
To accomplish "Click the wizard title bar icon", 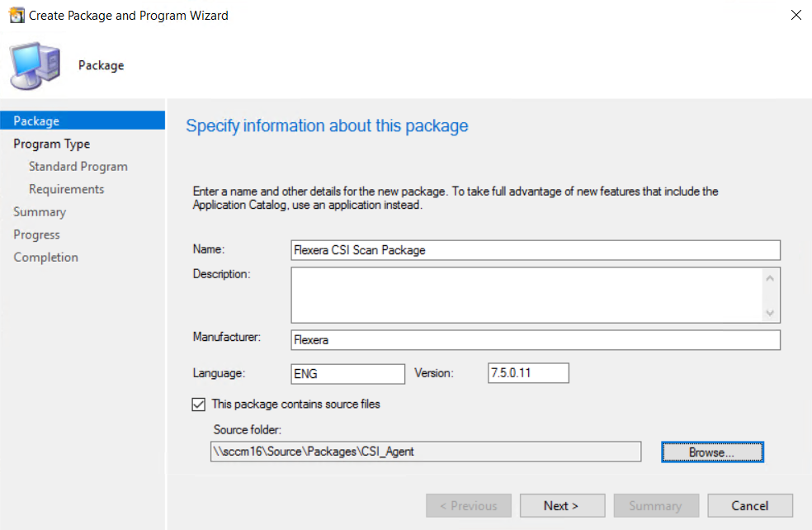I will (x=16, y=16).
